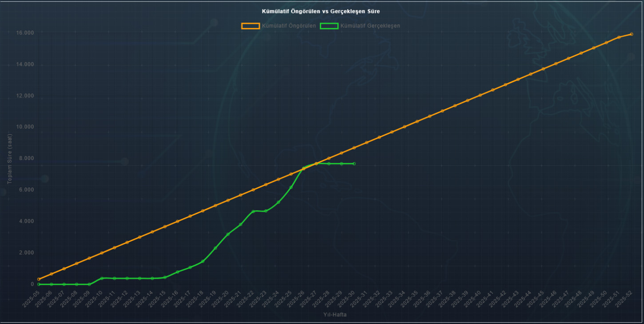Viewport: 644px width, 324px height.
Task: Click the first orange data point at 2025-05
Action: 39,279
